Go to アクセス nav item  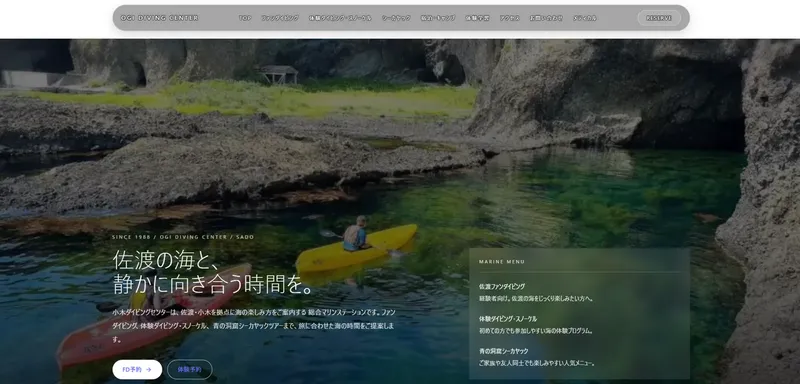tap(509, 18)
